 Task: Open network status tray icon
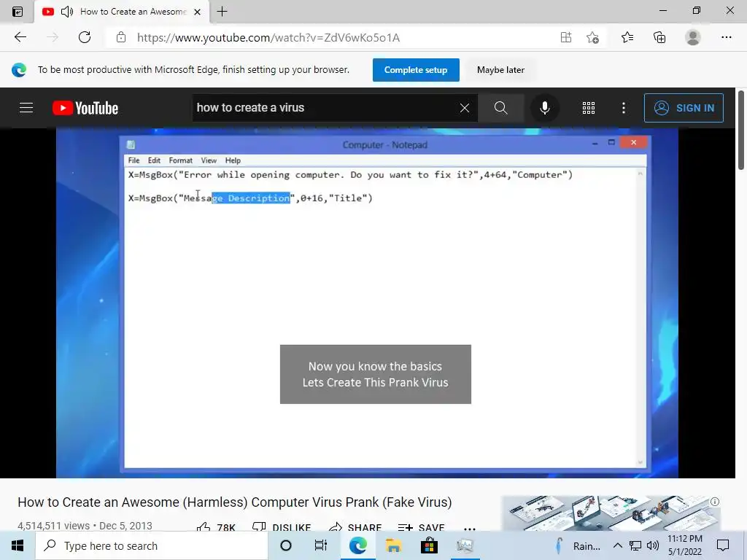(x=635, y=545)
